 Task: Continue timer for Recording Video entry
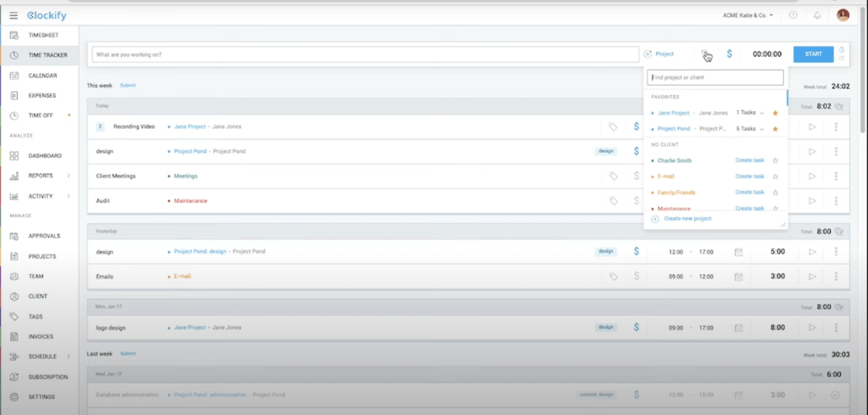point(812,127)
